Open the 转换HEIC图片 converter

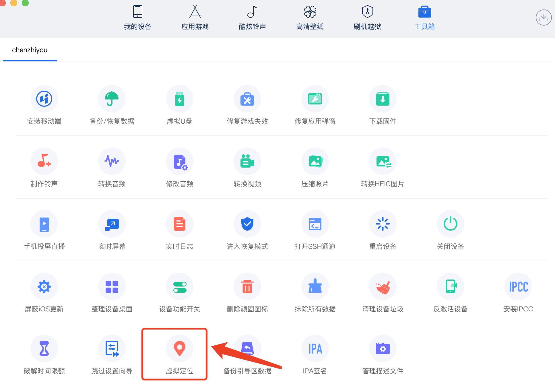(x=383, y=161)
